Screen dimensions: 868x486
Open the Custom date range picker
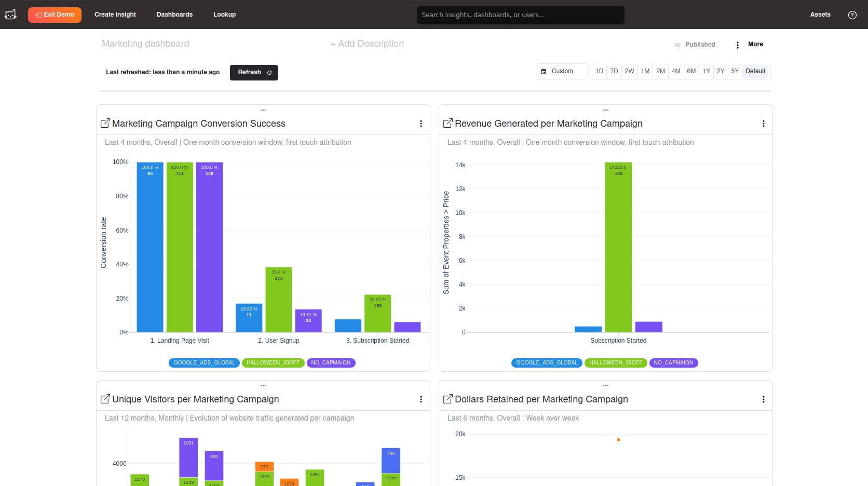(x=561, y=71)
